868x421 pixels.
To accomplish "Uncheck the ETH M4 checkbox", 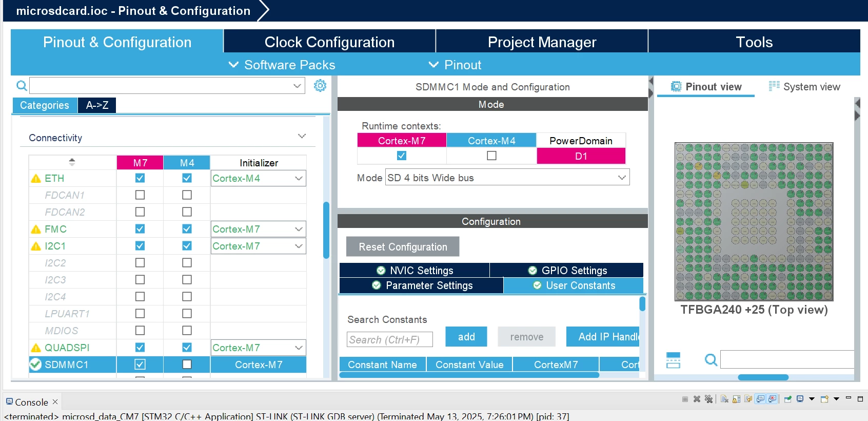I will click(x=187, y=178).
